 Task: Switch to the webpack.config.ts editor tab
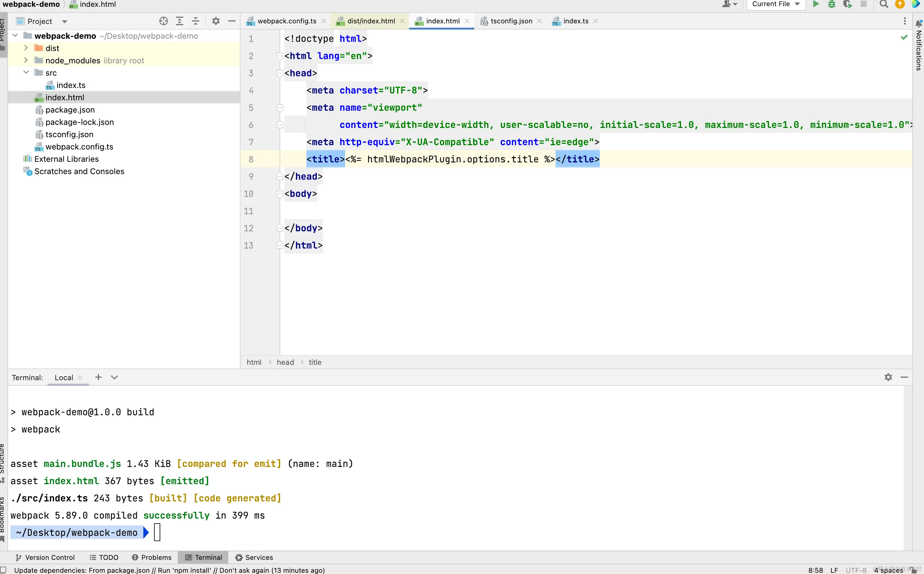pyautogui.click(x=287, y=21)
